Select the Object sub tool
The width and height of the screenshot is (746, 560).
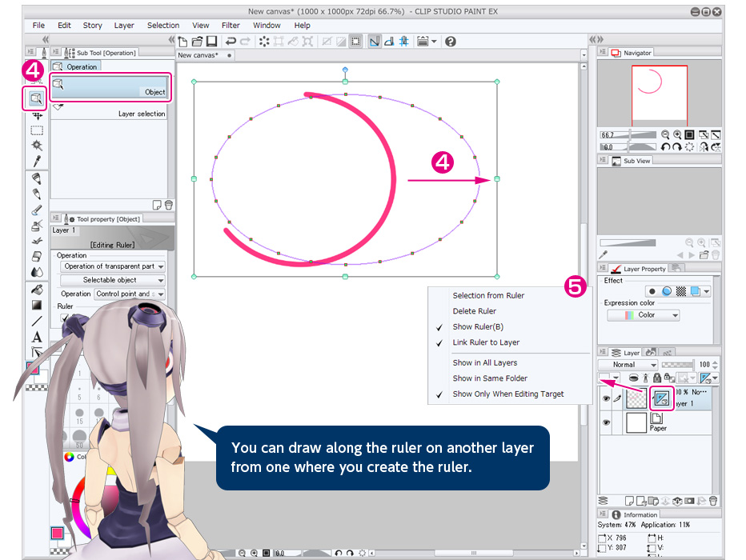click(x=110, y=87)
